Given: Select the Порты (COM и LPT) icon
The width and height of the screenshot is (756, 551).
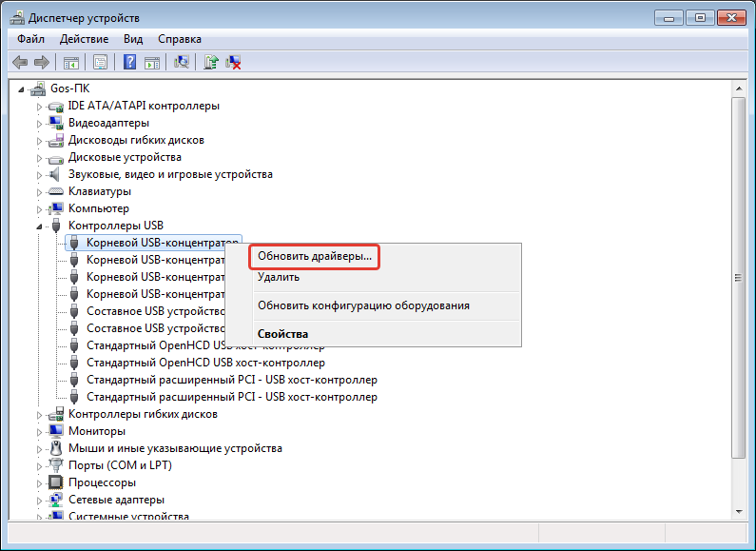Looking at the screenshot, I should [x=56, y=465].
